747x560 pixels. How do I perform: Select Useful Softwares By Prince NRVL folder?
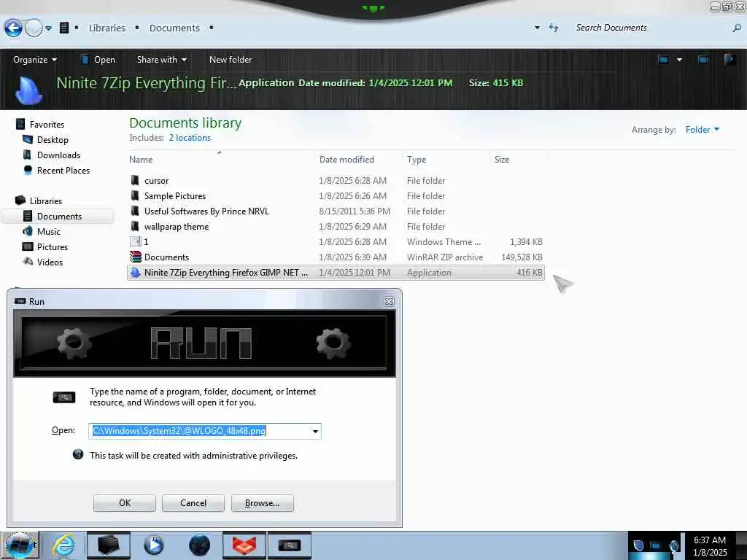pyautogui.click(x=336, y=211)
